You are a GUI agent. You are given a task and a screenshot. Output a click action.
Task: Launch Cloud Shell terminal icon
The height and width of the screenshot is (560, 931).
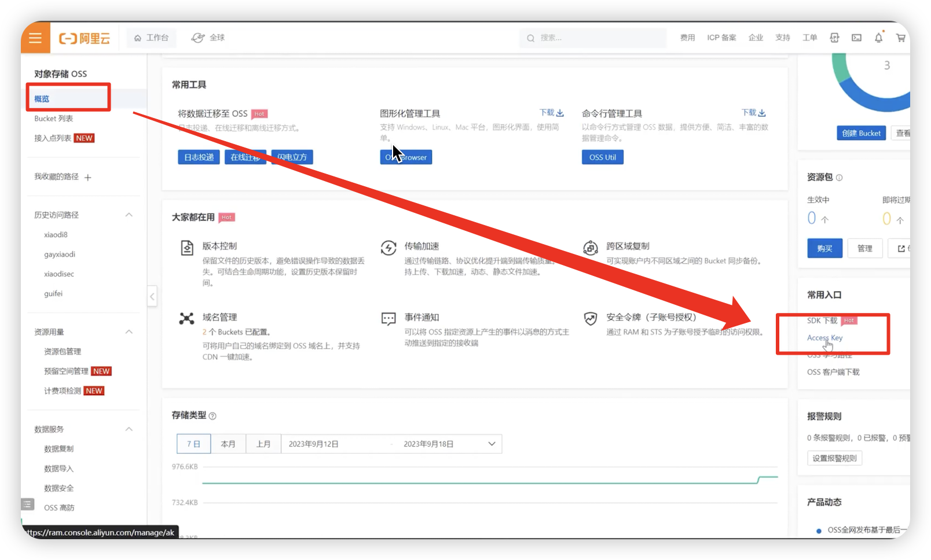856,38
